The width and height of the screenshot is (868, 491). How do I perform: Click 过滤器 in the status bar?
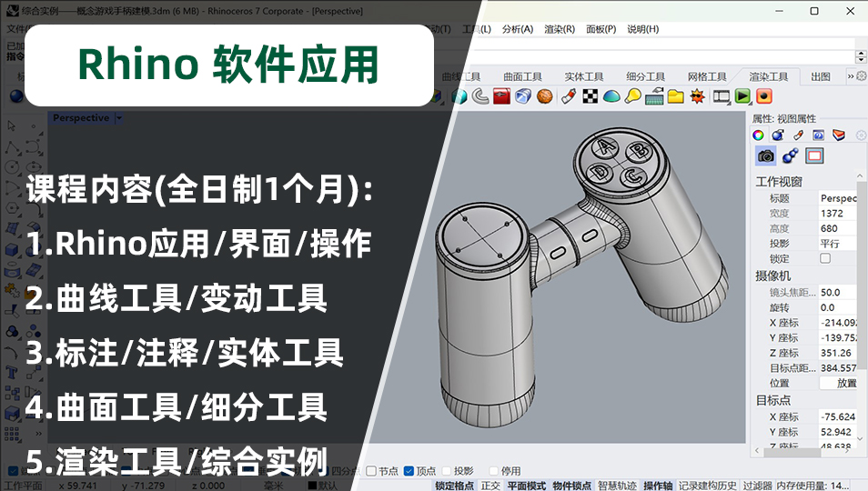pyautogui.click(x=757, y=485)
